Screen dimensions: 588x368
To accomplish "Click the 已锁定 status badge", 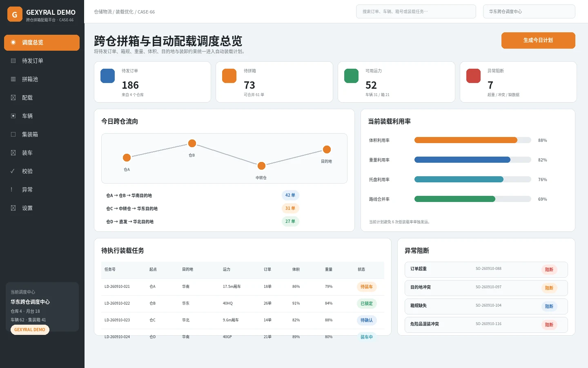I will (x=367, y=304).
